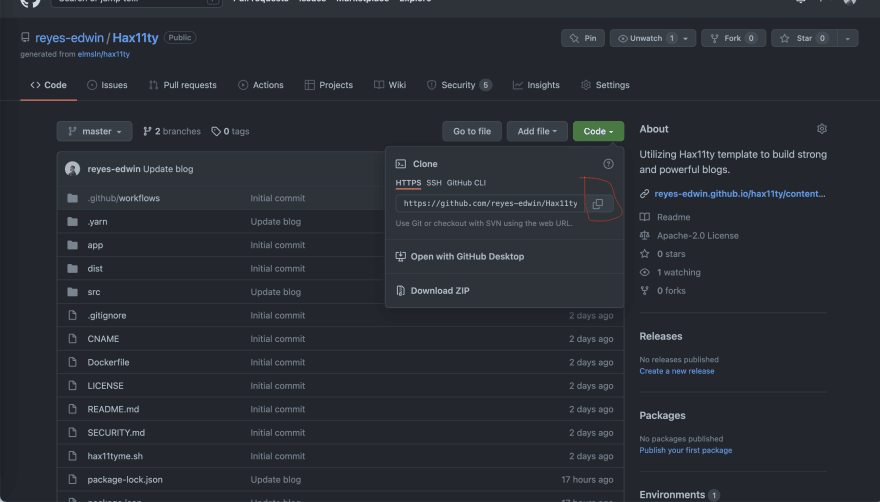Choose Open with GitHub Desktop
Screen dimensions: 880x502
pyautogui.click(x=460, y=257)
